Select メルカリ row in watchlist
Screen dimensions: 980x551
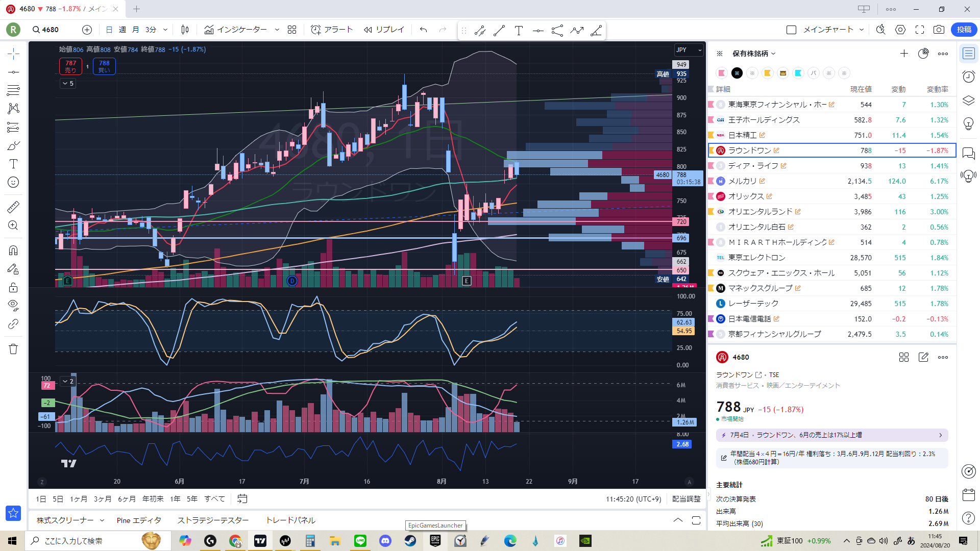[742, 181]
